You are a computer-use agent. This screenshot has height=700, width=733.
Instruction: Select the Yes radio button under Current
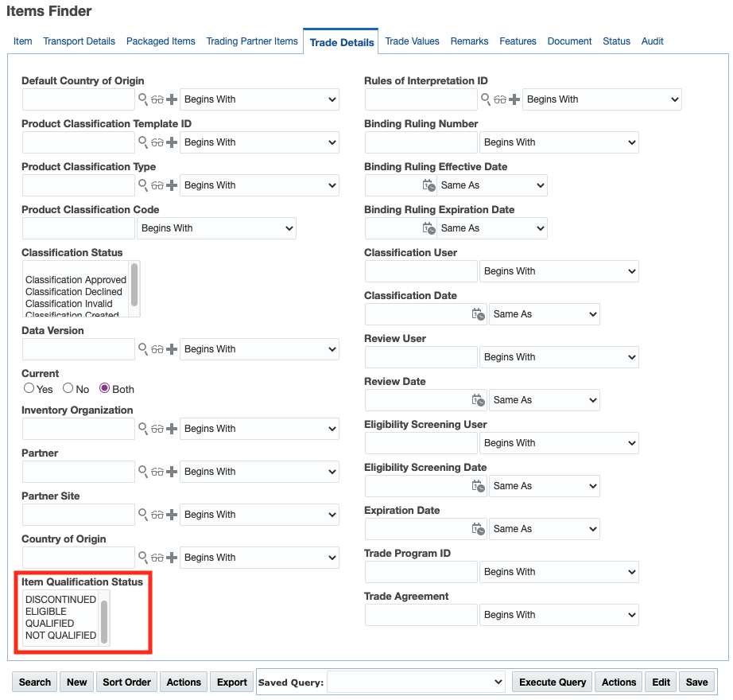click(29, 389)
